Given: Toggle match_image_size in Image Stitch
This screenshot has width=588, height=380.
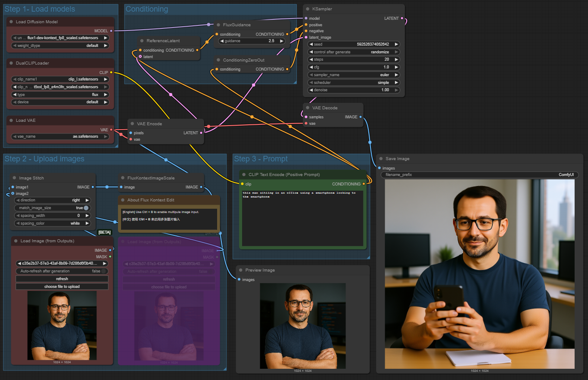Looking at the screenshot, I should pyautogui.click(x=86, y=208).
